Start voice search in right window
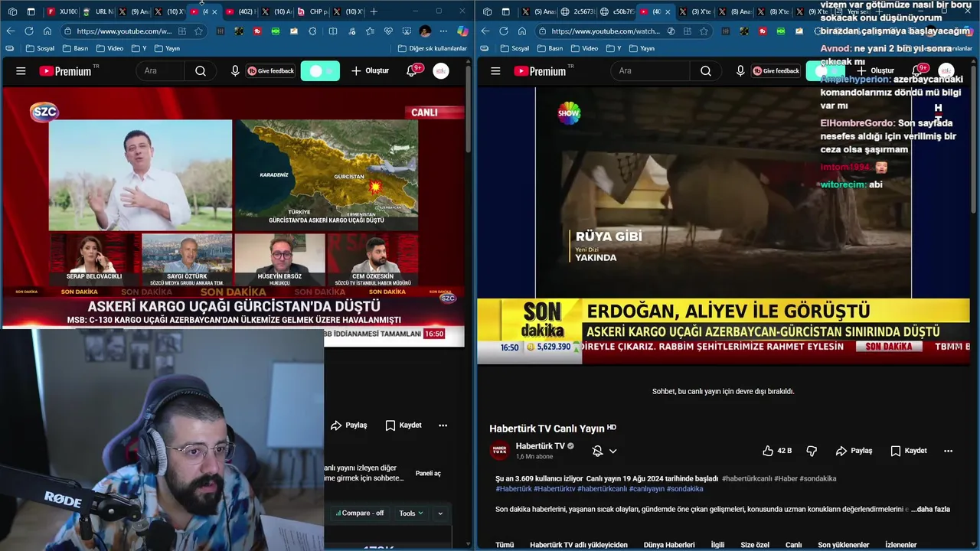The image size is (980, 551). (740, 71)
